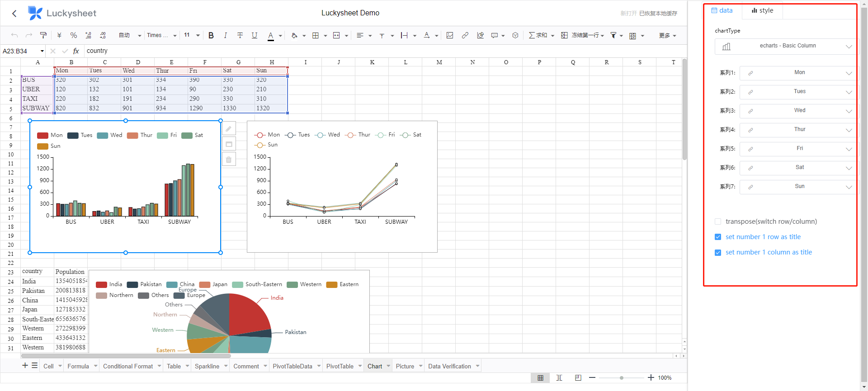Apply cell borders

316,35
